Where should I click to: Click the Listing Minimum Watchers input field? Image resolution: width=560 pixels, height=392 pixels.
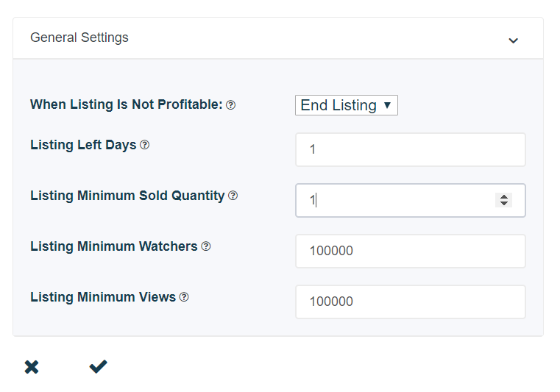click(411, 251)
